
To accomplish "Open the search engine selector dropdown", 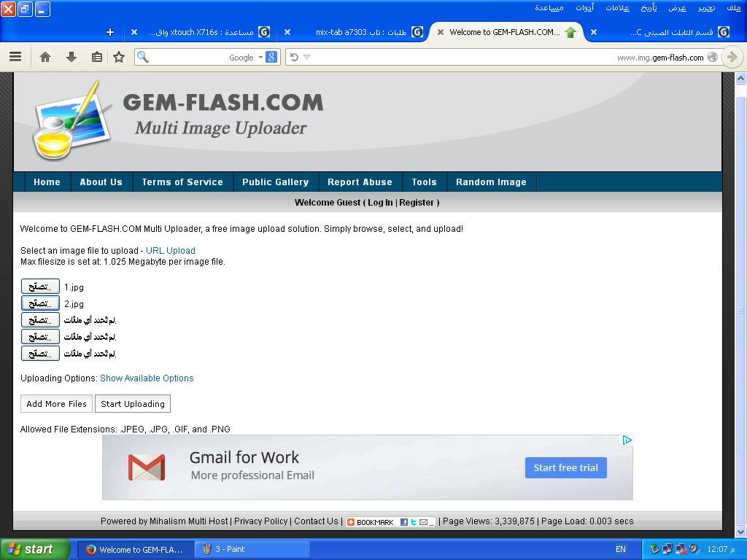I will [x=260, y=57].
